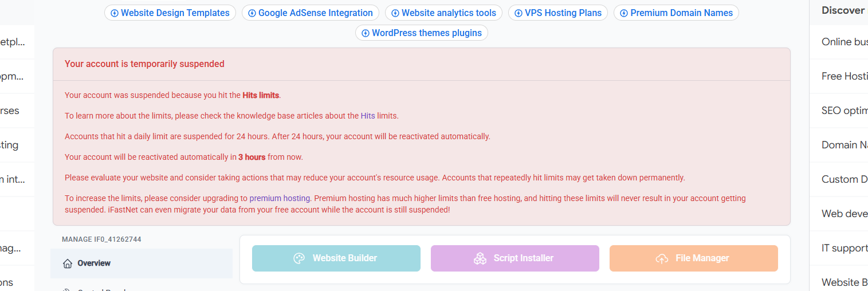This screenshot has width=868, height=291.
Task: Follow the premium hosting upgrade link
Action: pos(280,198)
